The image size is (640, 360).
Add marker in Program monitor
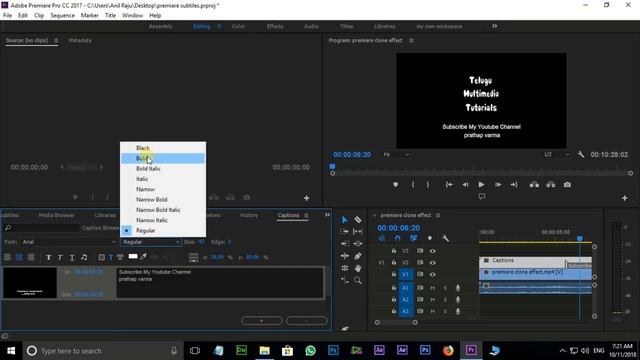[395, 184]
